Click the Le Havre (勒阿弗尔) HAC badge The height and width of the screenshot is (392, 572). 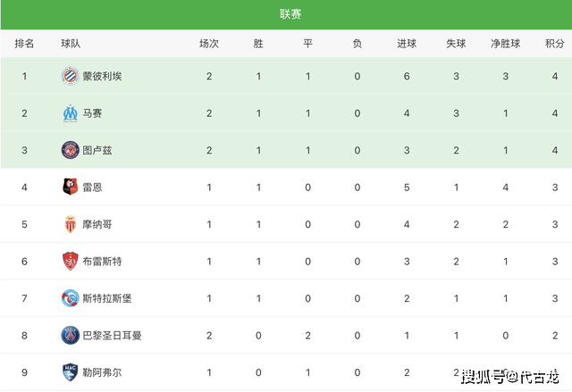click(70, 372)
